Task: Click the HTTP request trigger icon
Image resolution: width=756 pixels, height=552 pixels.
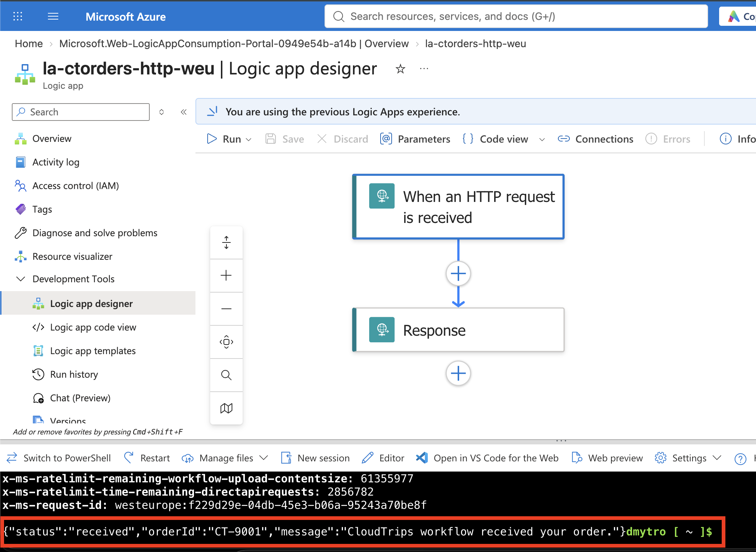Action: tap(382, 196)
